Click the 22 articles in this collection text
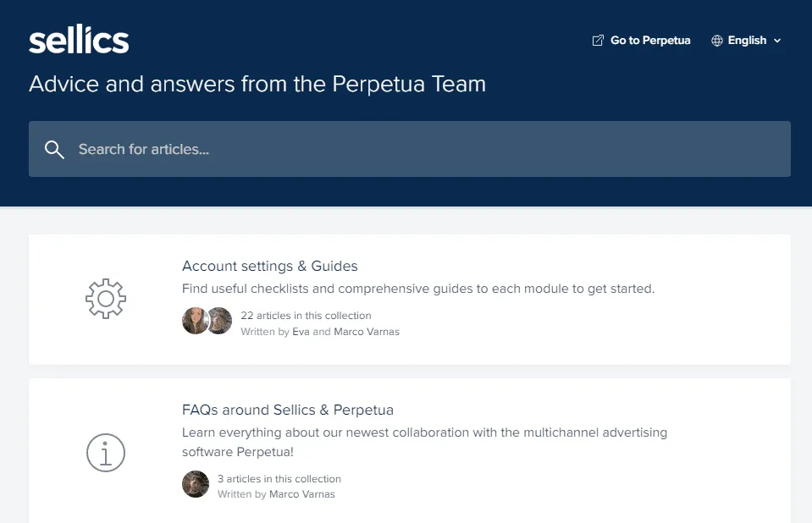Image resolution: width=812 pixels, height=523 pixels. [305, 315]
